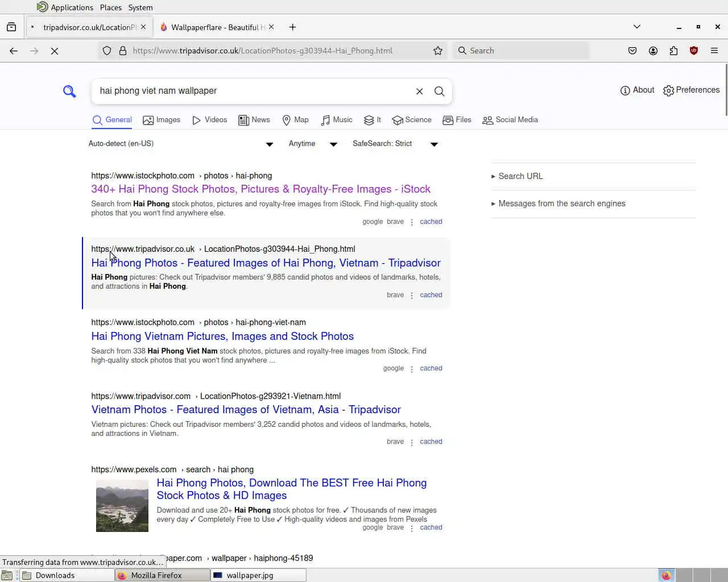Switch to Downloads window in taskbar
728x582 pixels.
[x=67, y=575]
